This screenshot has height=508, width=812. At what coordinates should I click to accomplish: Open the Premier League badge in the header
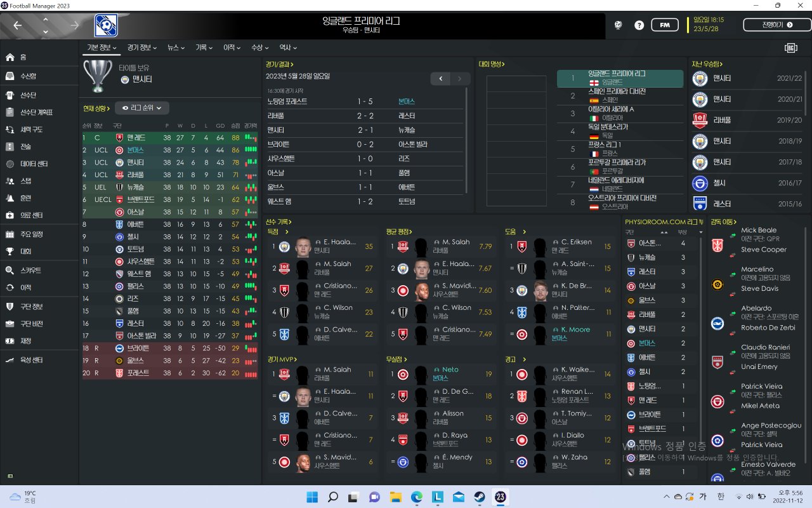(x=106, y=25)
